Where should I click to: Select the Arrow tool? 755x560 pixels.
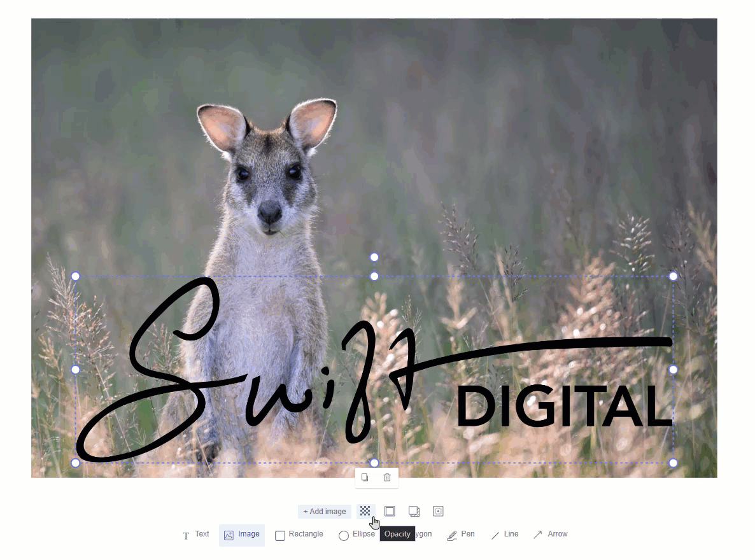551,535
